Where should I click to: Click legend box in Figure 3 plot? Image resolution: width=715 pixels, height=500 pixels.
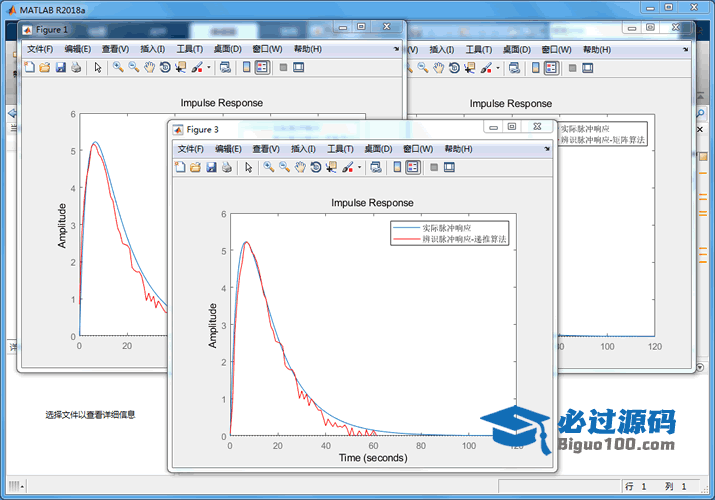pyautogui.click(x=450, y=233)
